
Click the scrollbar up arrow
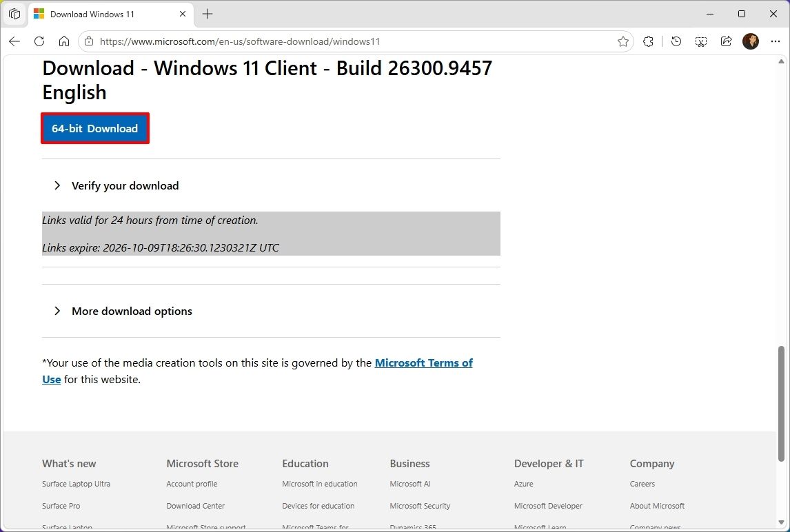coord(781,61)
